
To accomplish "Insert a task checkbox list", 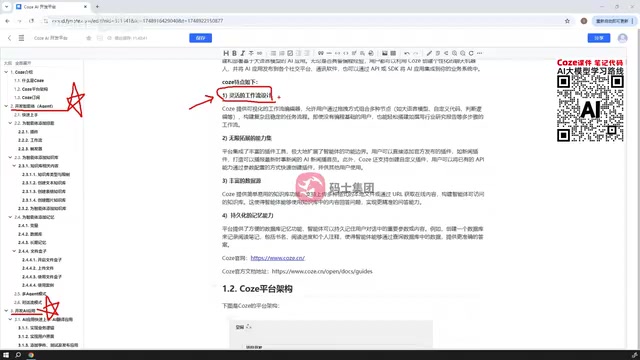I will coord(290,53).
